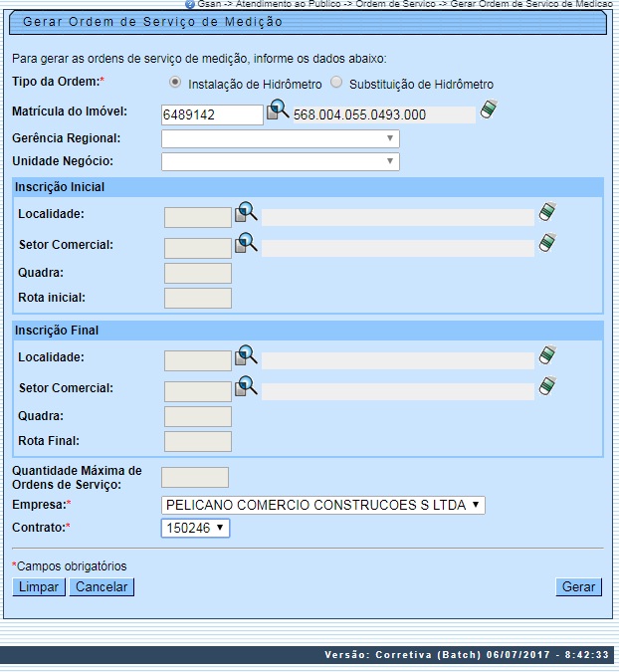Screen dimensions: 619x672
Task: Click the Campos obrigatórios note
Action: coord(70,566)
